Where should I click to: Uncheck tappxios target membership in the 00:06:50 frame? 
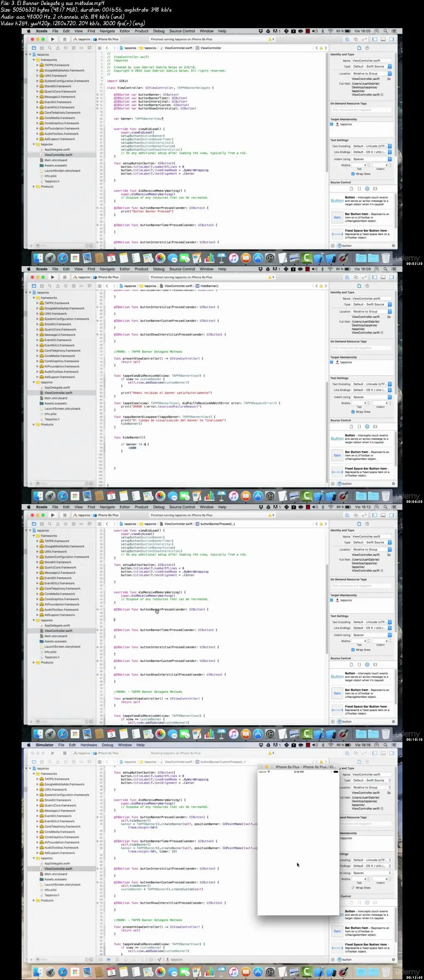pos(332,363)
